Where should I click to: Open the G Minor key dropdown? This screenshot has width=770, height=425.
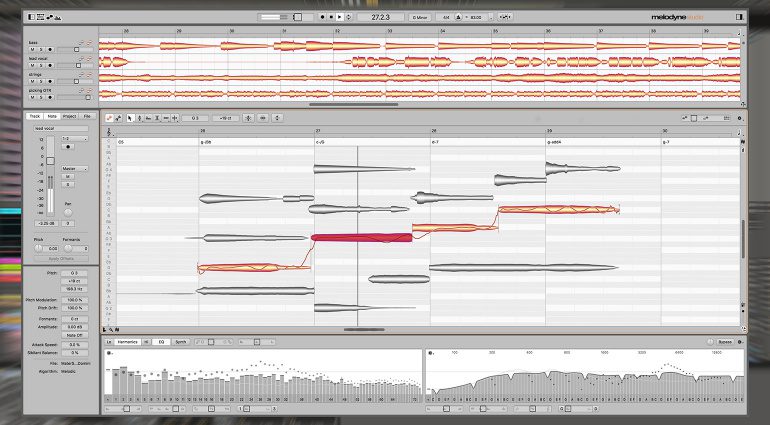[x=422, y=17]
